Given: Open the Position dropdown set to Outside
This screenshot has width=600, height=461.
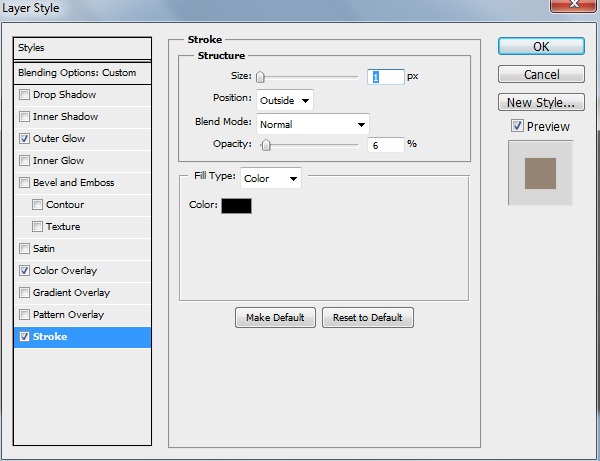Looking at the screenshot, I should click(285, 100).
